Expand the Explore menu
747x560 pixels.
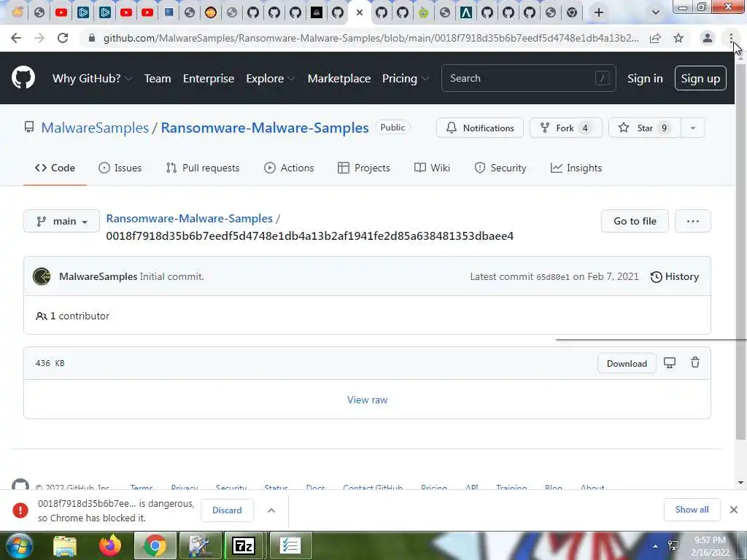click(x=270, y=79)
